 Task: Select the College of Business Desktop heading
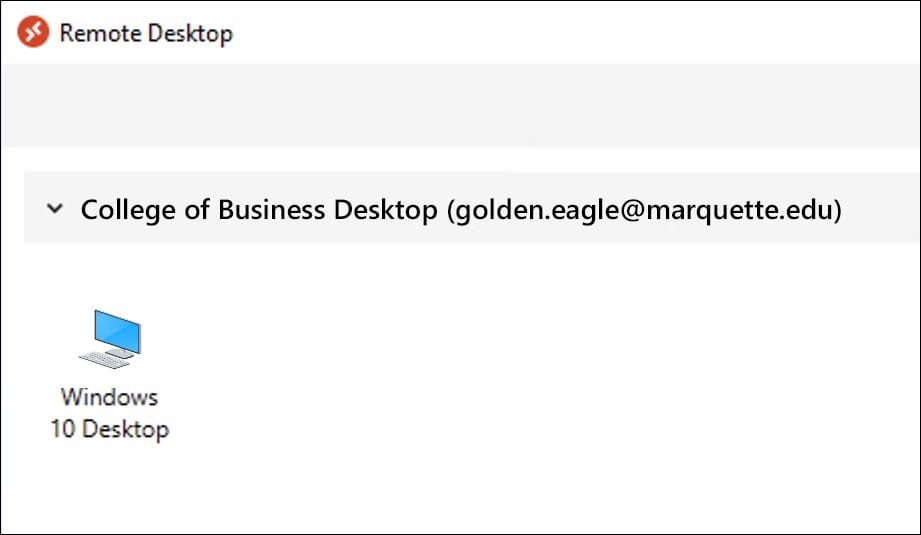pyautogui.click(x=259, y=210)
